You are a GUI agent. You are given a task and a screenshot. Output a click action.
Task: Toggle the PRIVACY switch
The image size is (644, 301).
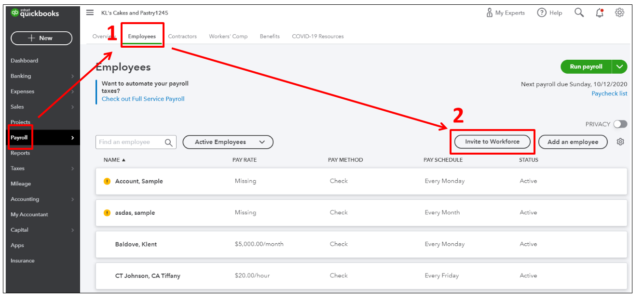(620, 124)
